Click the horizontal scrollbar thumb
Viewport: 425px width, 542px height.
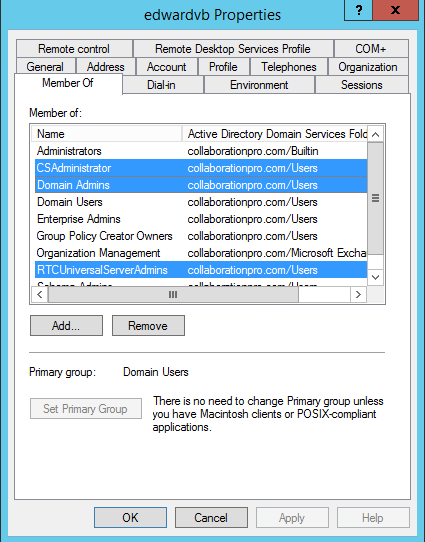[x=173, y=295]
